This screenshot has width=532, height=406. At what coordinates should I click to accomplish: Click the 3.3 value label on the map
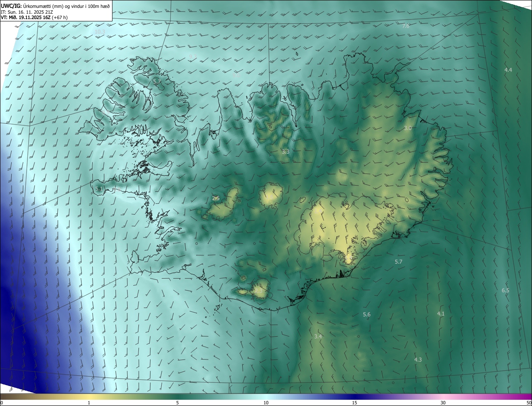point(285,152)
